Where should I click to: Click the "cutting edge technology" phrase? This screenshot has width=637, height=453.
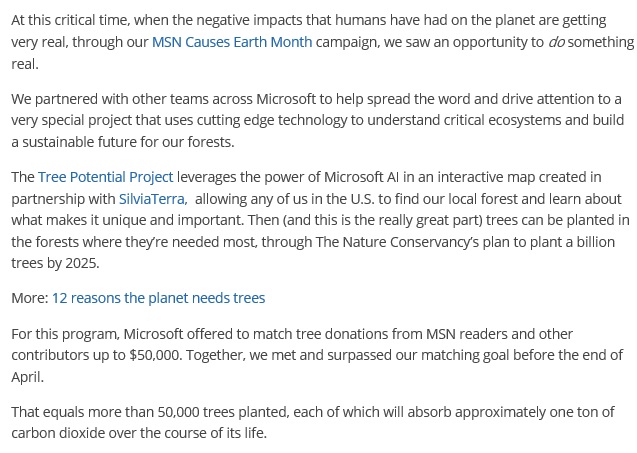tap(272, 120)
